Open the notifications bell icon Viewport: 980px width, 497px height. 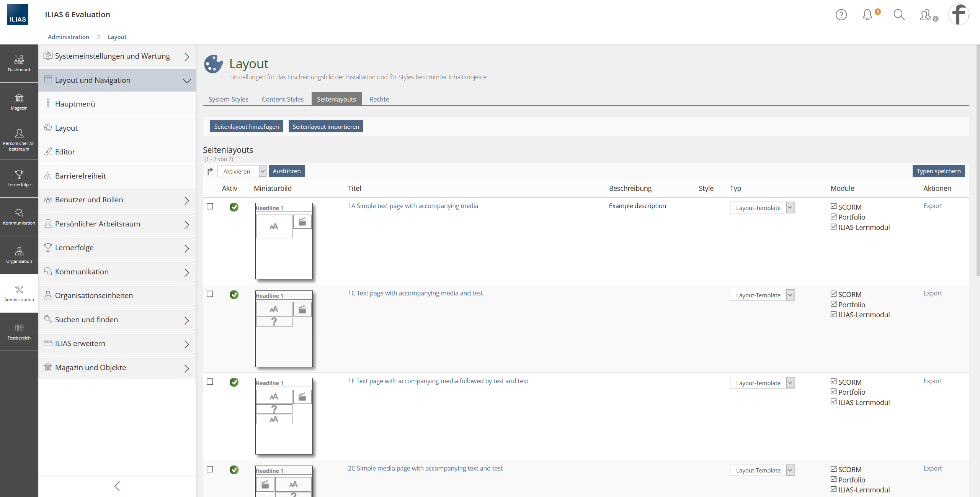[867, 15]
